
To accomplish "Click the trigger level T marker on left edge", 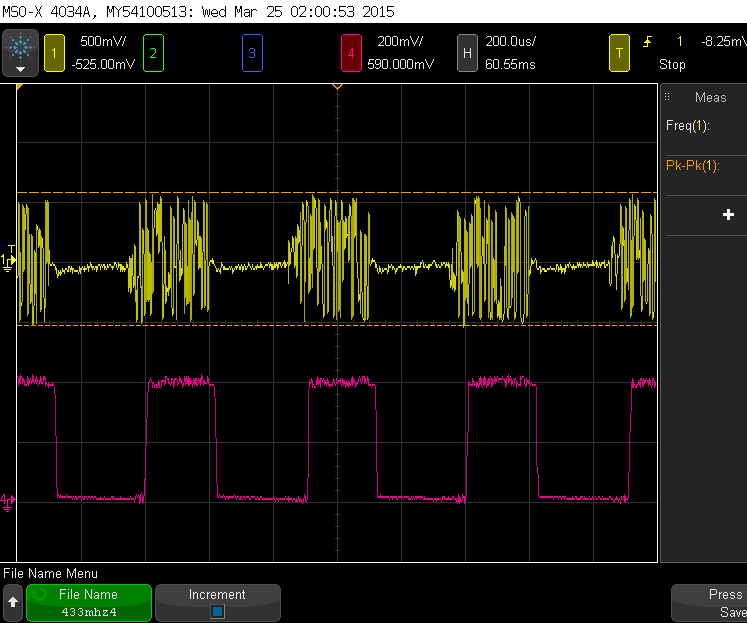I will (11, 249).
